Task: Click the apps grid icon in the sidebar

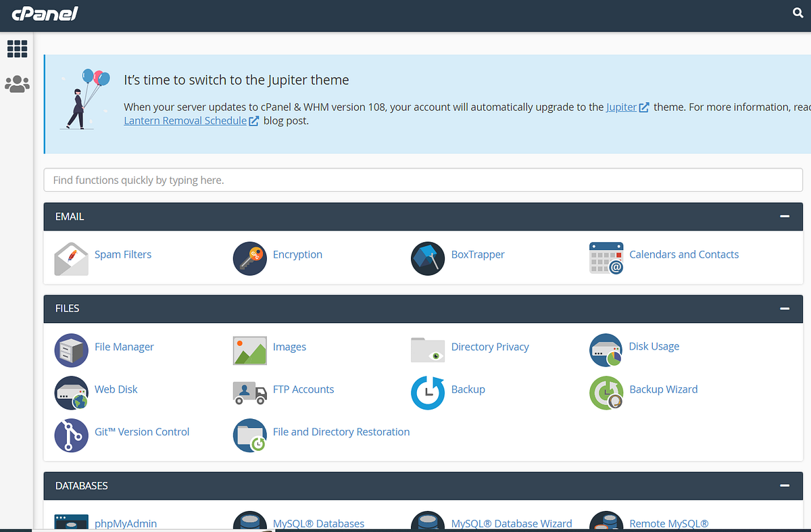Action: pos(17,48)
